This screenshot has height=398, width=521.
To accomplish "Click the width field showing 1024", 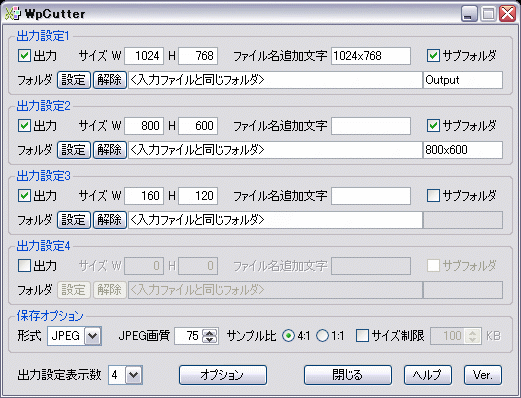I will pos(144,56).
